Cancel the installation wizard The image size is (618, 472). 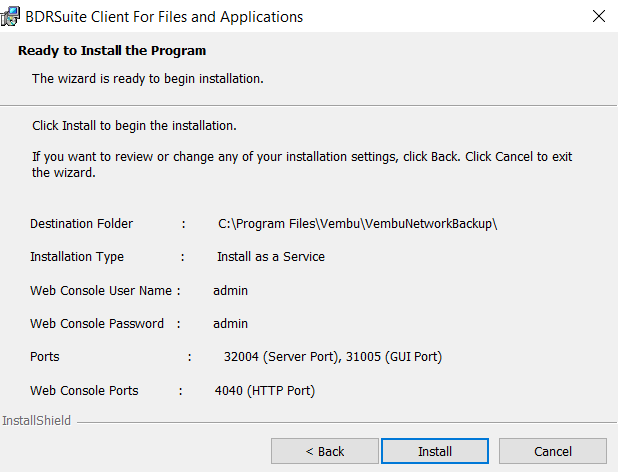pyautogui.click(x=553, y=451)
